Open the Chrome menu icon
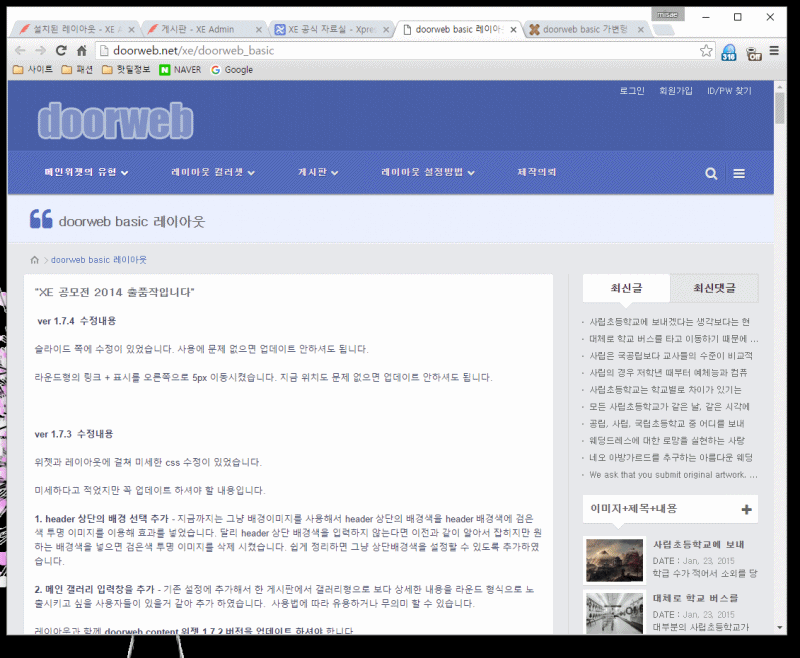Viewport: 800px width, 658px height. coord(774,50)
